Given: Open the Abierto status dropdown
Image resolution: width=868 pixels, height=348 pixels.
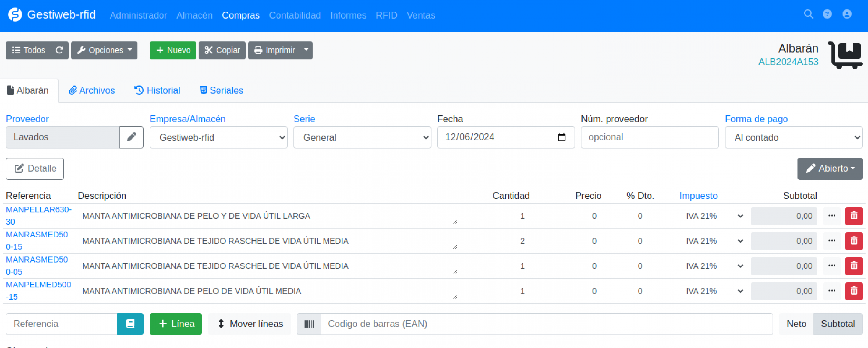Looking at the screenshot, I should (830, 169).
